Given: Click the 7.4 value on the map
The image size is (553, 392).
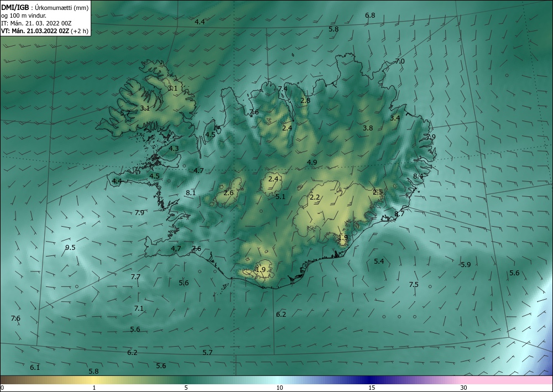Looking at the screenshot, I should point(283,88).
